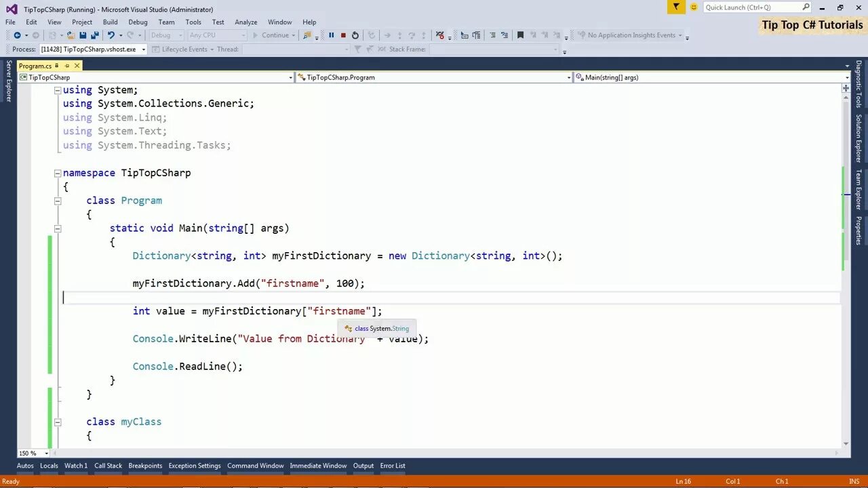
Task: Open the Properties side tab
Action: pyautogui.click(x=859, y=230)
